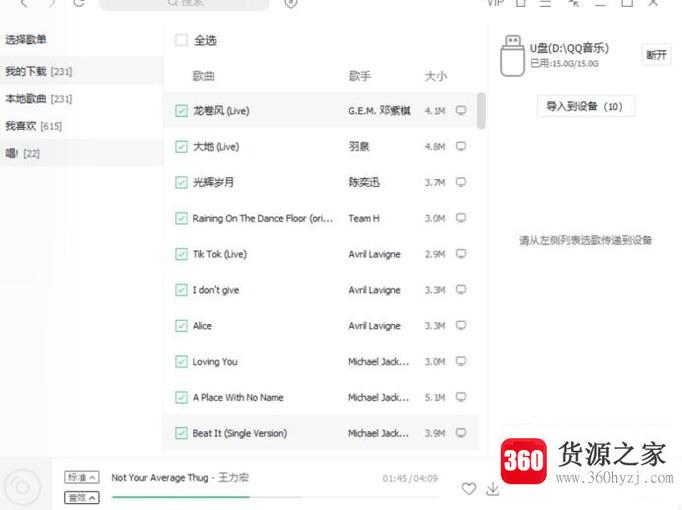Click Avril Lavigne on Tik Tok row
Viewport: 682px width, 510px height.
(x=374, y=254)
